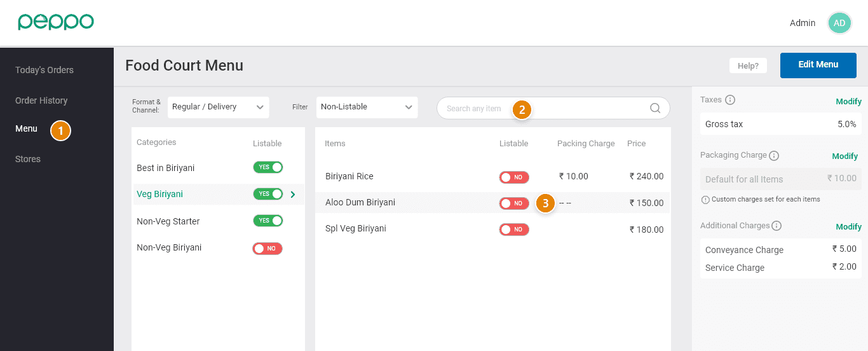868x351 pixels.
Task: Open the Stores sidebar item
Action: [x=28, y=159]
